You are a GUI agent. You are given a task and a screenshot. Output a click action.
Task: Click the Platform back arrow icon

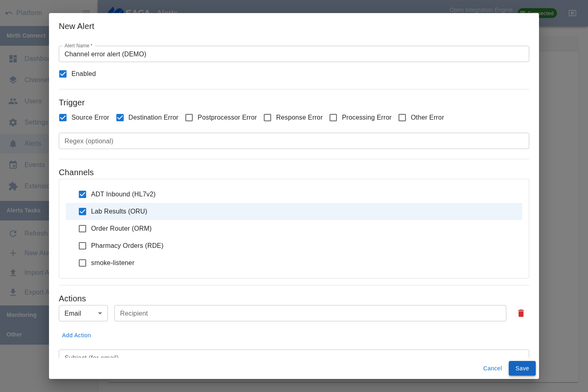pyautogui.click(x=9, y=13)
